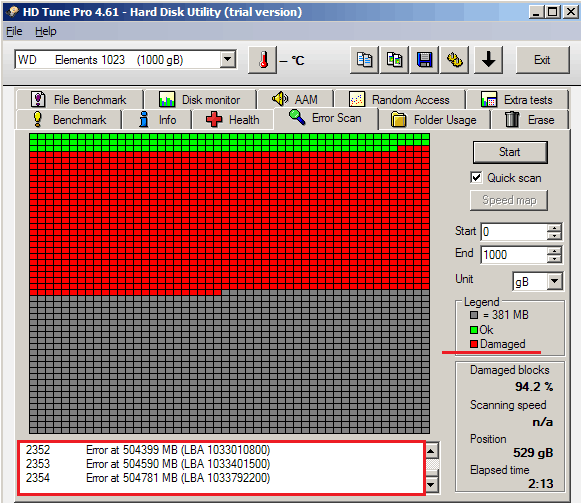Click the temperature thermometer icon
Screen dimensions: 581x503
coord(263,60)
